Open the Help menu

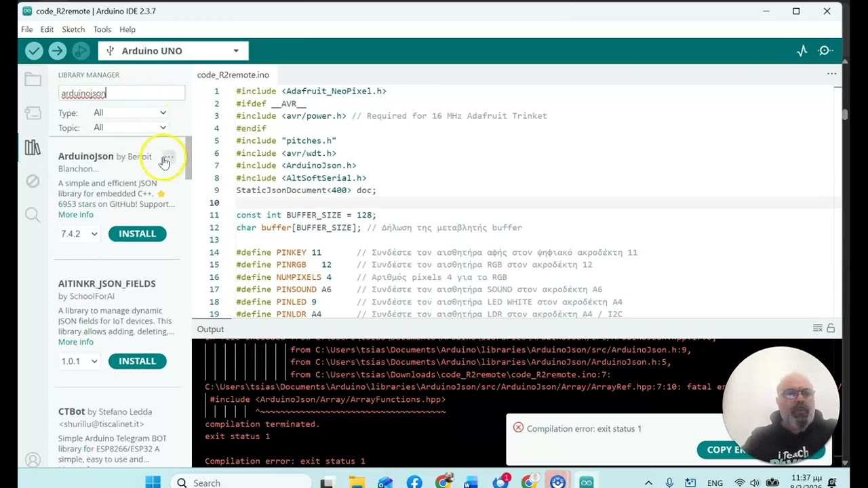point(127,29)
